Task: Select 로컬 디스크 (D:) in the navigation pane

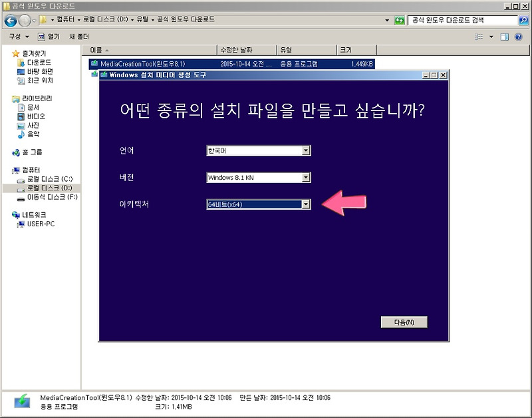Action: tap(50, 188)
